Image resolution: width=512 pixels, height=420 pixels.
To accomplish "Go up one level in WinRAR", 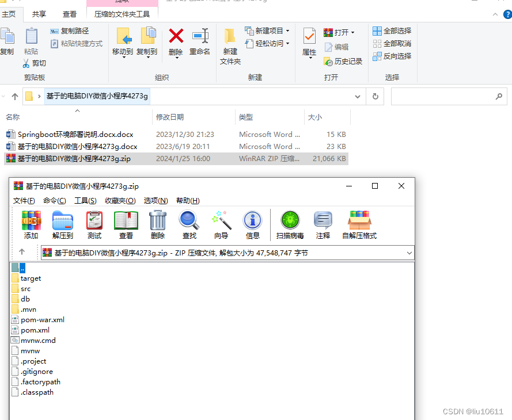I will 22,252.
